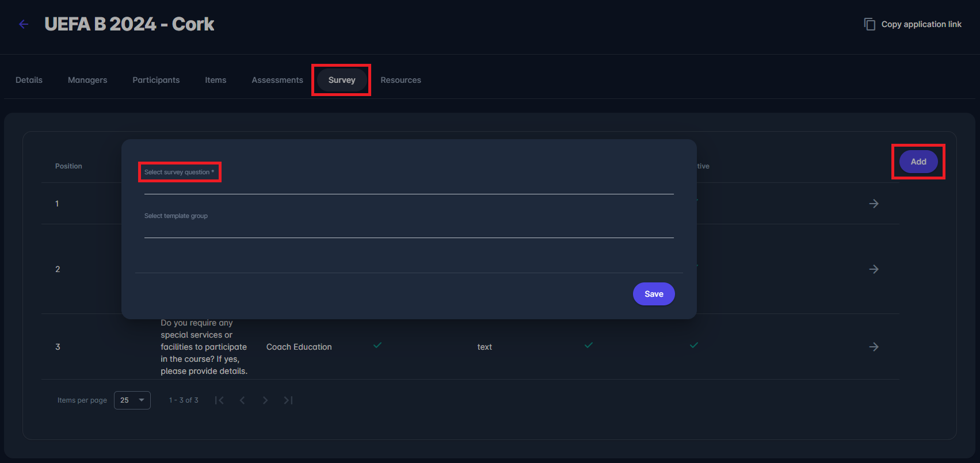Go to previous page of survey table
This screenshot has width=980, height=463.
coord(242,400)
